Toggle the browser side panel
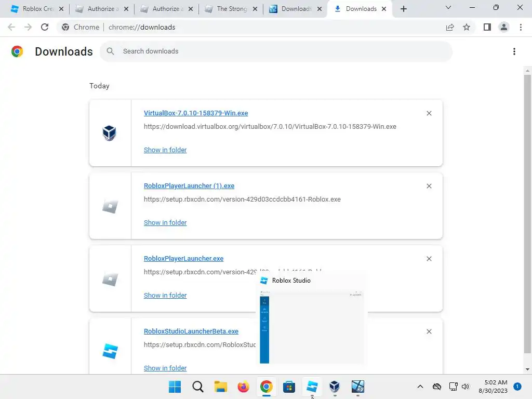 tap(487, 27)
